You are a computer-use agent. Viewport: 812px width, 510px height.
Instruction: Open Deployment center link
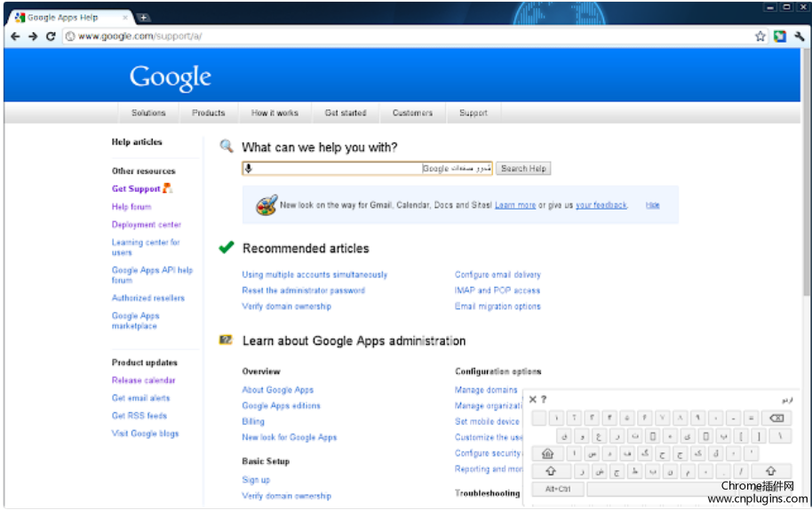point(147,224)
